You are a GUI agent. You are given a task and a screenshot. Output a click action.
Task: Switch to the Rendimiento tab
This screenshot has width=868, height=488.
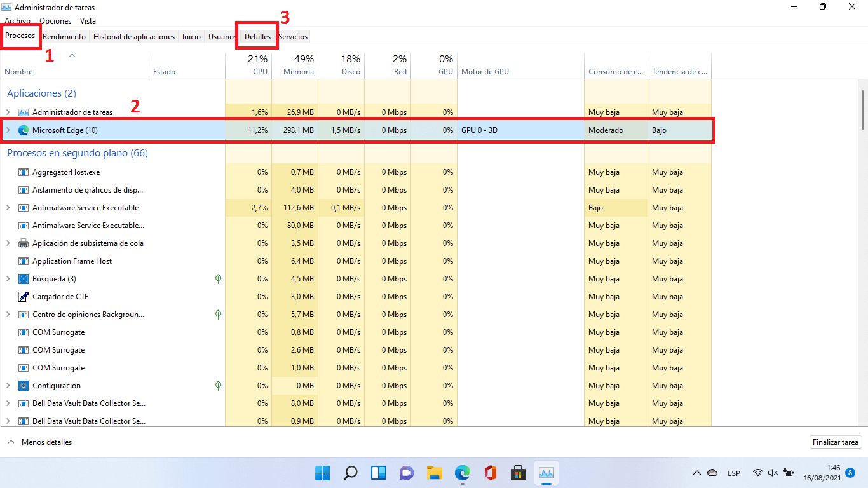point(64,36)
